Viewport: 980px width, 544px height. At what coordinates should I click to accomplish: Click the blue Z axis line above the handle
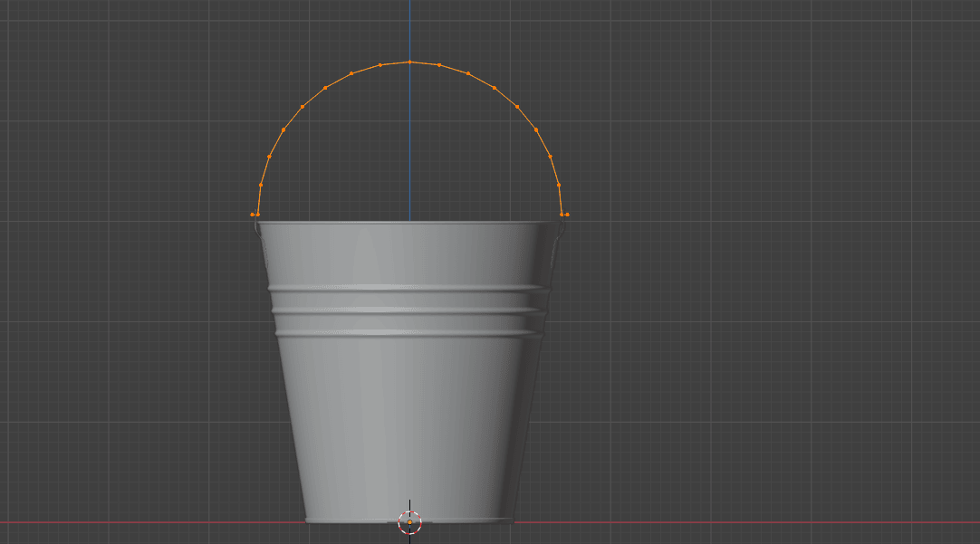click(409, 27)
